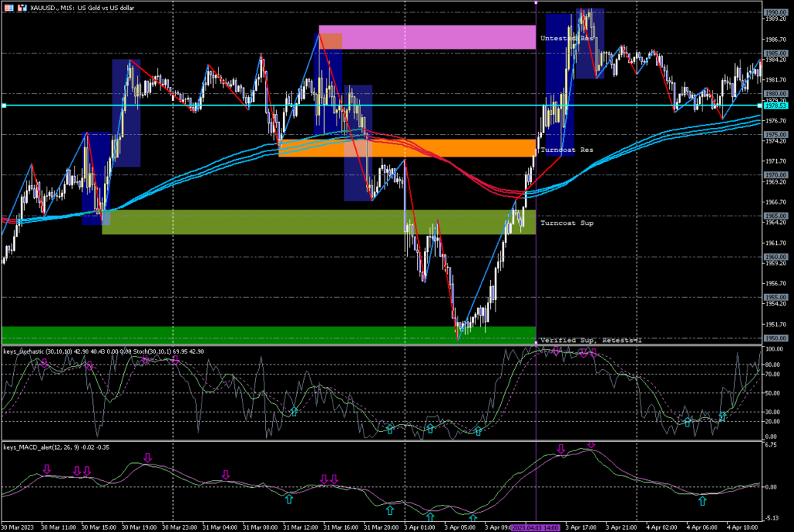Select the rightmost cyan up arrow in Stochastic panel
Image resolution: width=794 pixels, height=532 pixels.
coord(723,417)
